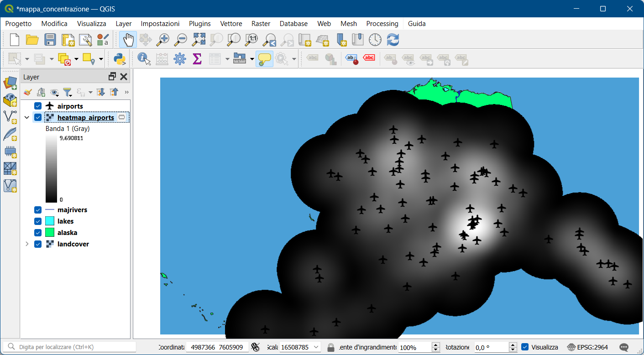Click New Shapefile Layer icon in sidebar
The width and height of the screenshot is (644, 355).
point(10,117)
